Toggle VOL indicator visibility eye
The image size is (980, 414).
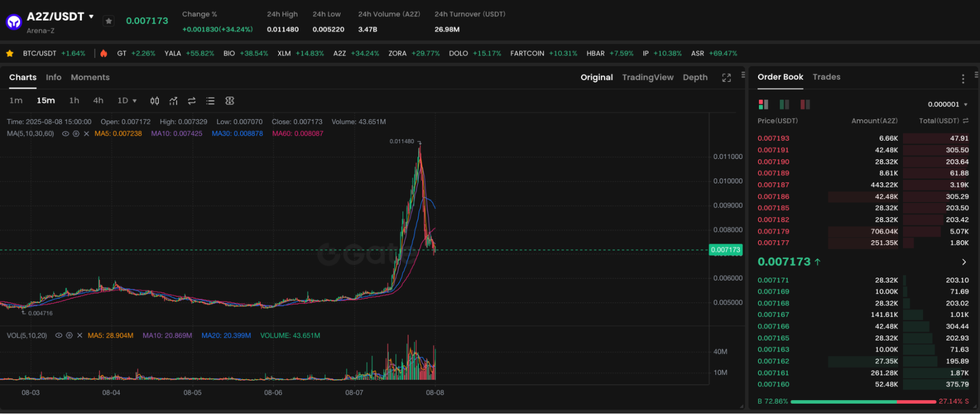[x=58, y=336]
